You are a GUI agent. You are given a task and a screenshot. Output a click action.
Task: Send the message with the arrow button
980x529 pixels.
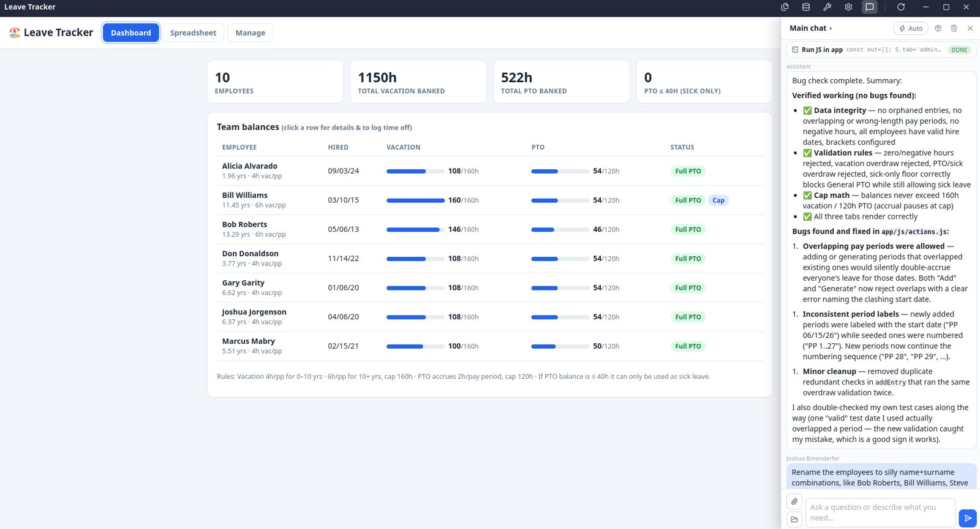click(968, 518)
